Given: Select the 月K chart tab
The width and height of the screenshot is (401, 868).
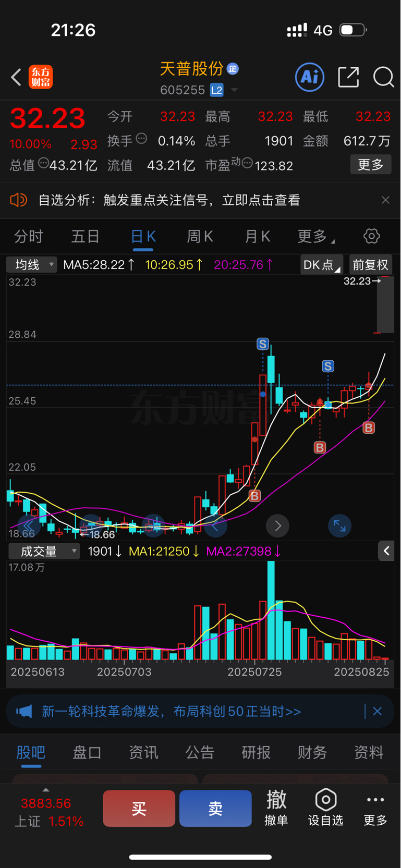Looking at the screenshot, I should click(258, 237).
